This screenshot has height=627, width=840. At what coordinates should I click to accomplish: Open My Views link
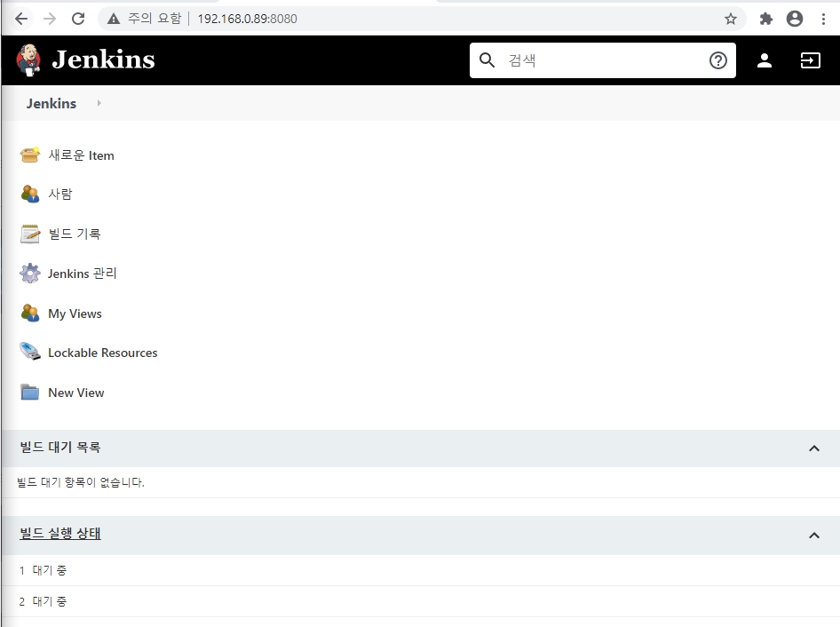point(75,313)
